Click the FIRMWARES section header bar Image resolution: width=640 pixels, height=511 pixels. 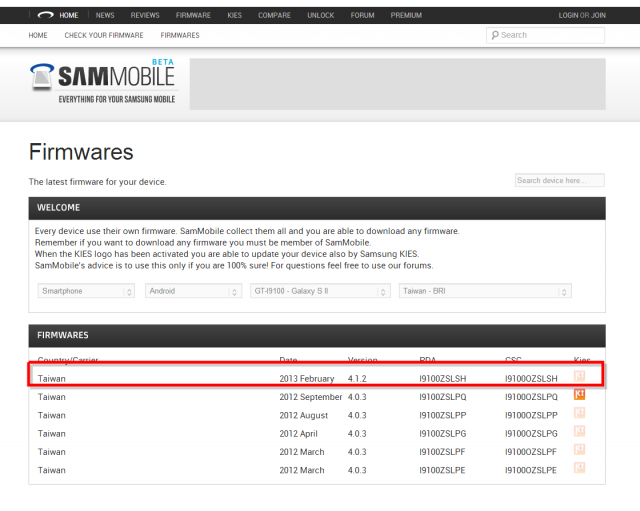[x=317, y=335]
